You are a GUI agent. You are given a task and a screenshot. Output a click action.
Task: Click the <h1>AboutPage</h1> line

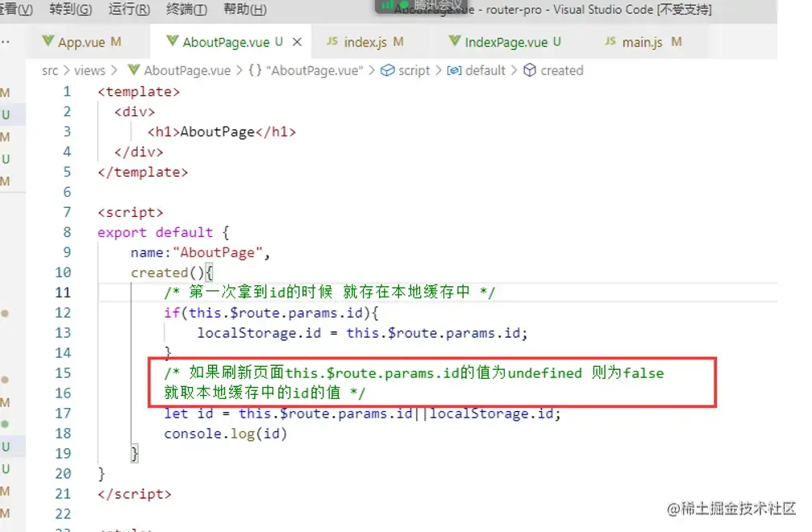222,132
